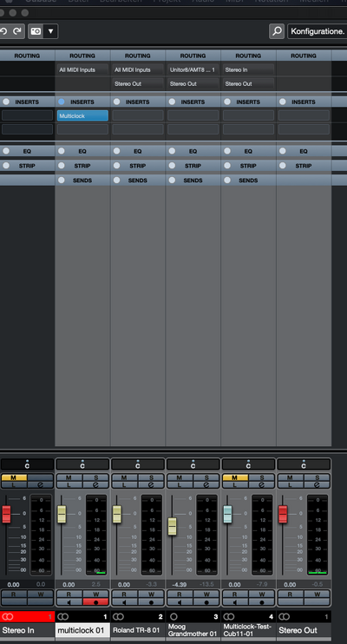Mute the Stereo Out channel
Image resolution: width=347 pixels, height=644 pixels.
pos(291,477)
